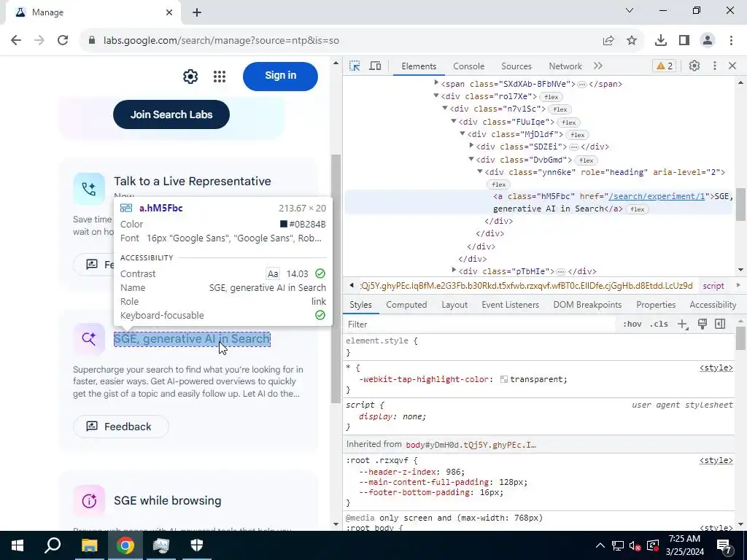
Task: Open the Event Listeners tab
Action: click(x=510, y=305)
